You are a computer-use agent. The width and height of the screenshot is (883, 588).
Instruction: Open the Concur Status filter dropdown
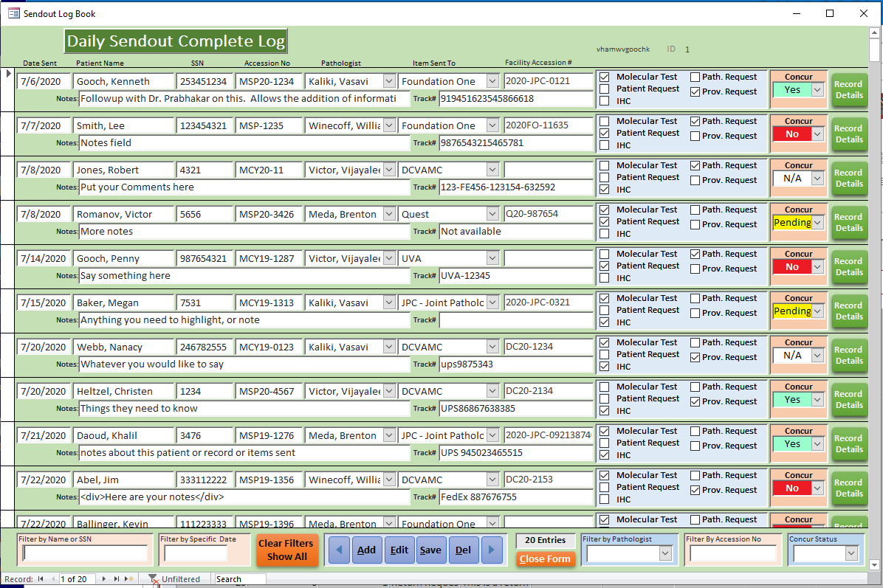851,553
